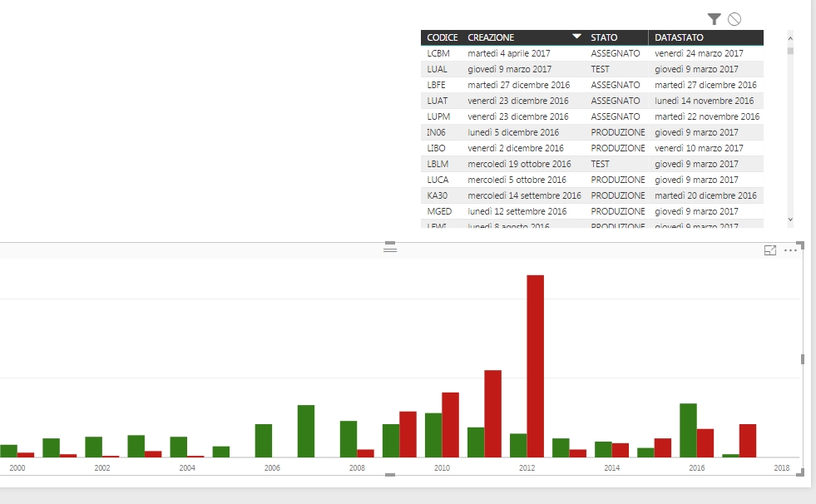Select the tall red 2012 bar

[x=536, y=366]
